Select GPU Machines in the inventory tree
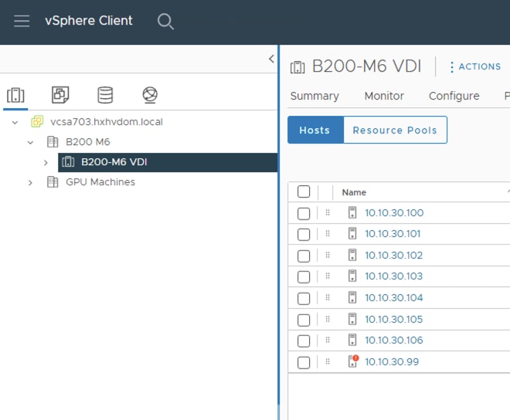The height and width of the screenshot is (420, 510). click(100, 182)
